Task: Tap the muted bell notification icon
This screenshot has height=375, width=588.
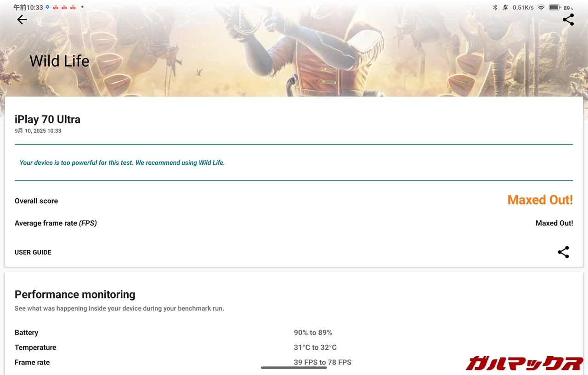Action: click(x=505, y=7)
